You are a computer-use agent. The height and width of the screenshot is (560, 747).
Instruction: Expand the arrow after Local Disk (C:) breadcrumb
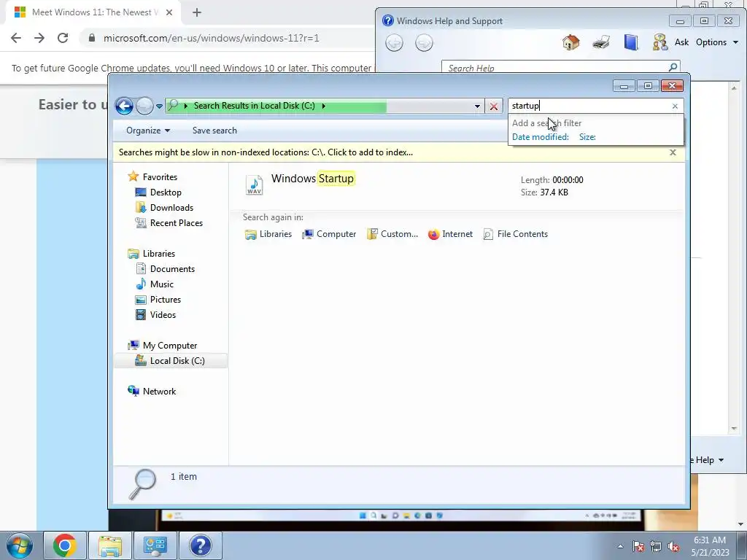[323, 106]
